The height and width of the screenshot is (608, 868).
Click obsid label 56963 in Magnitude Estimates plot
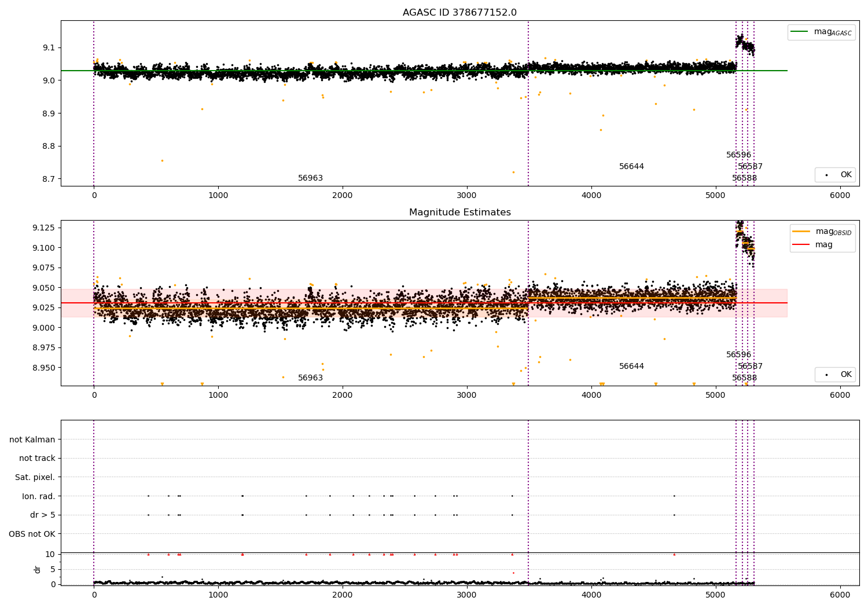click(311, 378)
